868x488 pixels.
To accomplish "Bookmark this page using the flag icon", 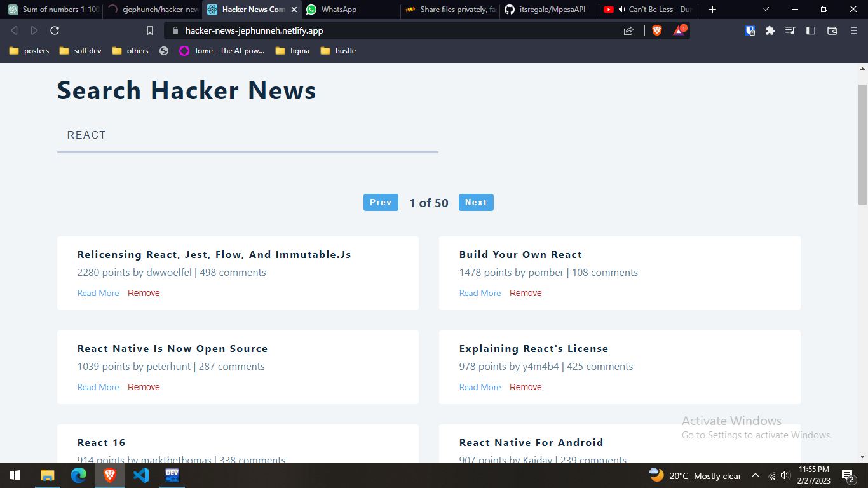I will point(149,30).
